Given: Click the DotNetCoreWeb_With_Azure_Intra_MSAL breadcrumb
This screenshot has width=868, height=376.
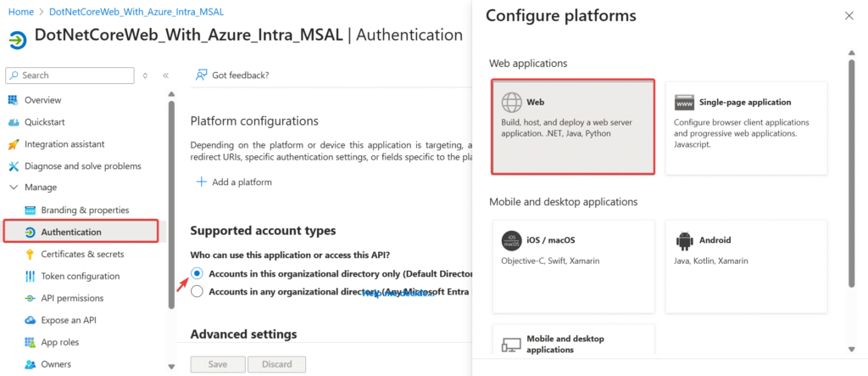Looking at the screenshot, I should 136,11.
